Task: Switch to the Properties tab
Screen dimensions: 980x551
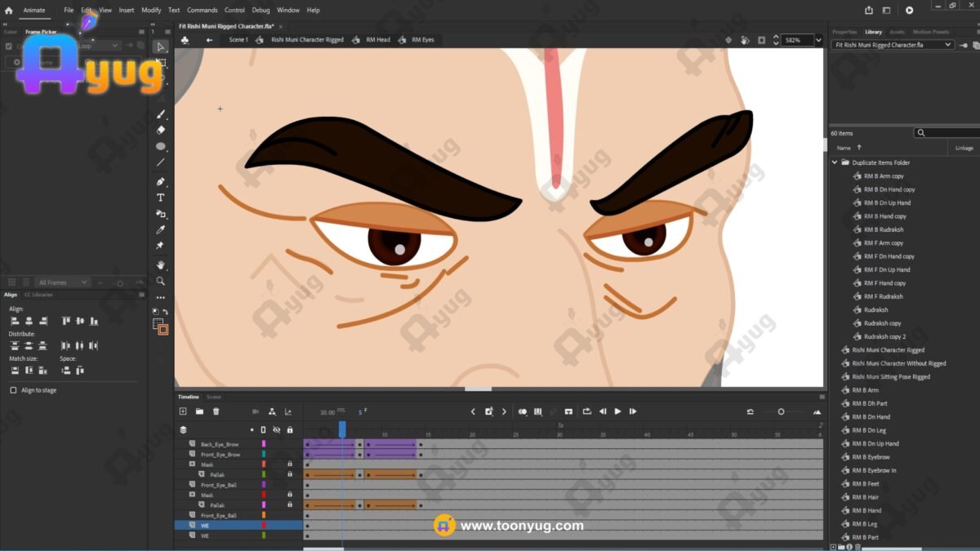Action: 844,32
